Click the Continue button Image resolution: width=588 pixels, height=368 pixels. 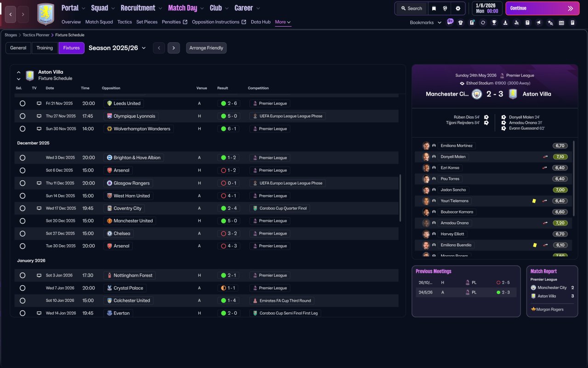click(542, 8)
